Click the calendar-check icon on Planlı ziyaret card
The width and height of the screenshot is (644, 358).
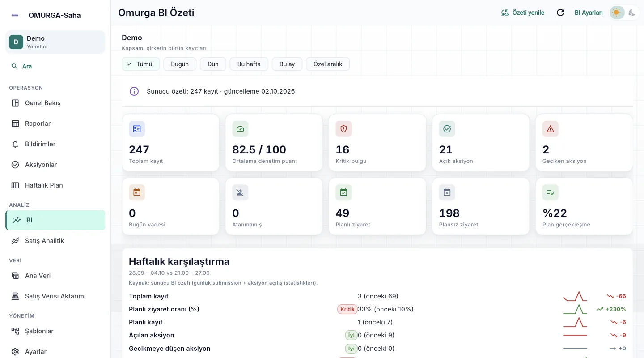[x=343, y=192]
